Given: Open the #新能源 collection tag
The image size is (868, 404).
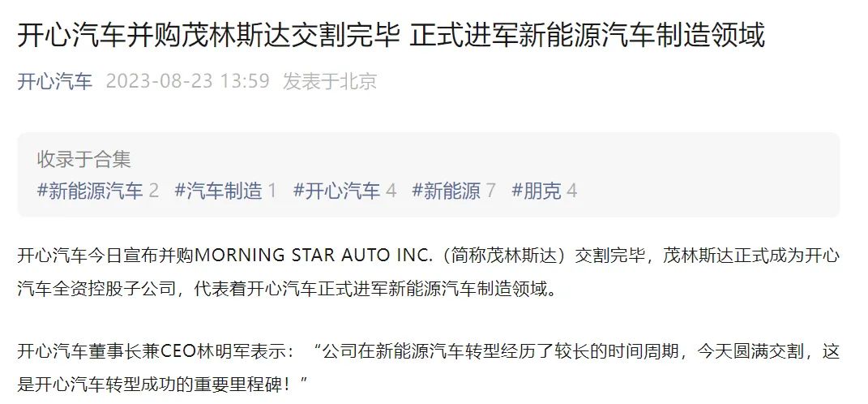Looking at the screenshot, I should (447, 191).
